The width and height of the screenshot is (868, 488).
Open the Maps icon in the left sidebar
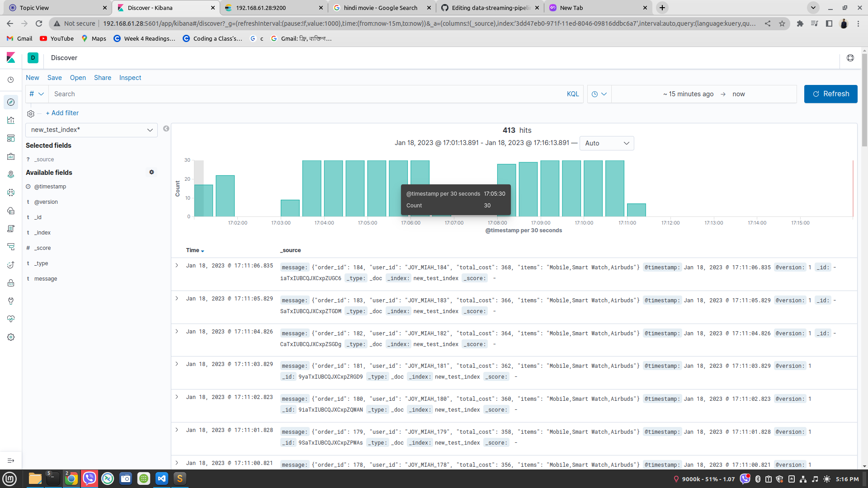pos(11,174)
